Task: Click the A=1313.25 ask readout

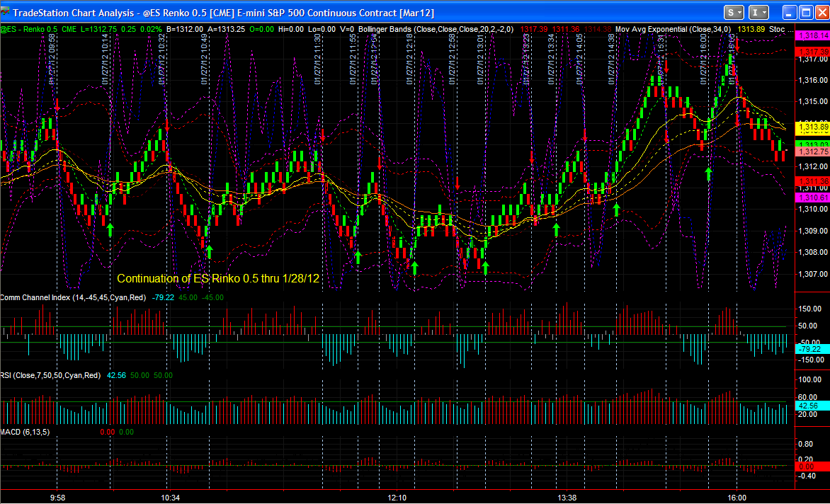Action: pyautogui.click(x=227, y=29)
